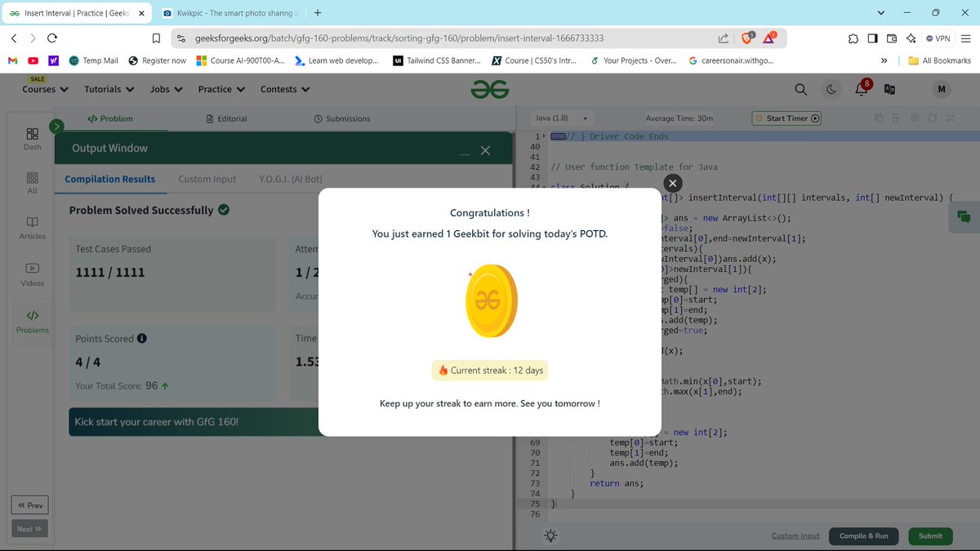The image size is (980, 551).
Task: Click the bookmark icon beside address bar
Action: coord(156,38)
